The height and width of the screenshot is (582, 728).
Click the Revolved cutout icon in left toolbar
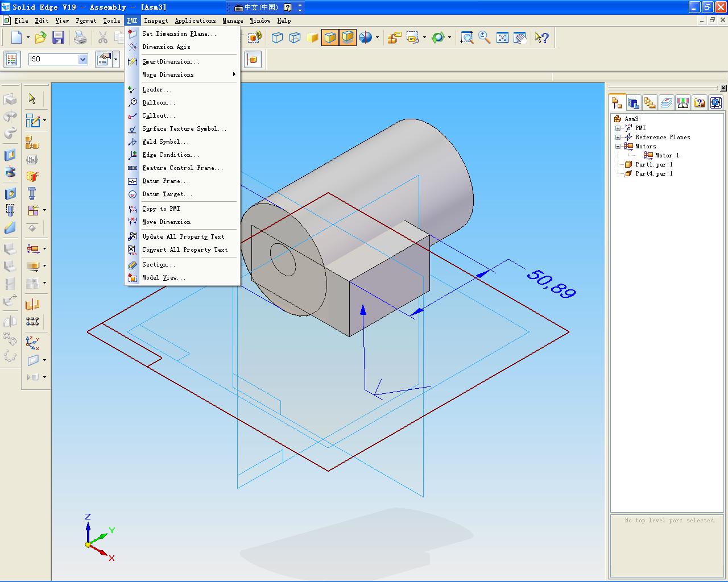[10, 172]
